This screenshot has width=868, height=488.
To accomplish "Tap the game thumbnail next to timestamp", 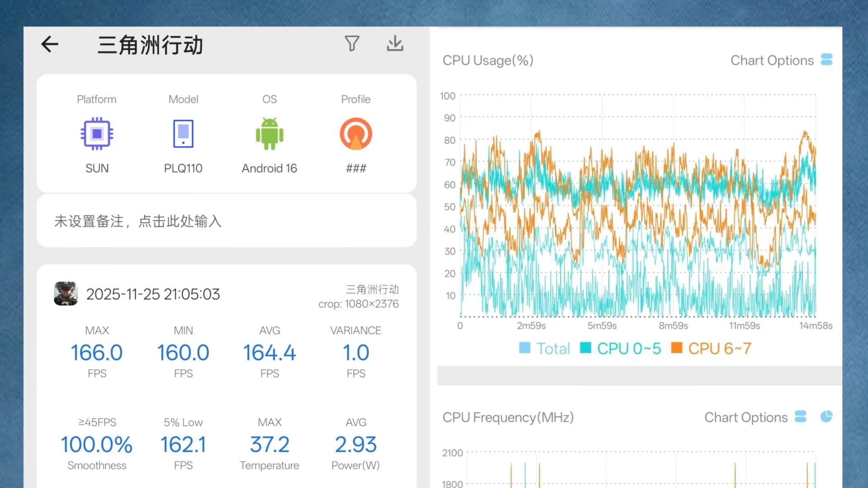I will point(66,294).
